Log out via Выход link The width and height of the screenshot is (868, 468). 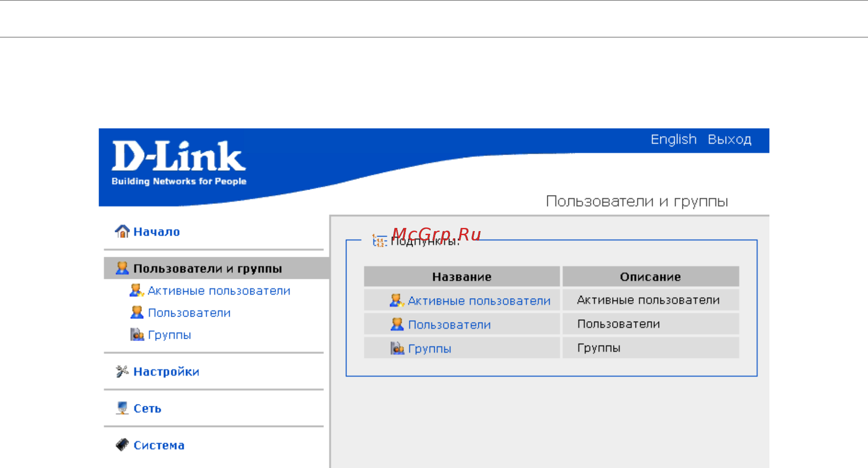pyautogui.click(x=729, y=140)
